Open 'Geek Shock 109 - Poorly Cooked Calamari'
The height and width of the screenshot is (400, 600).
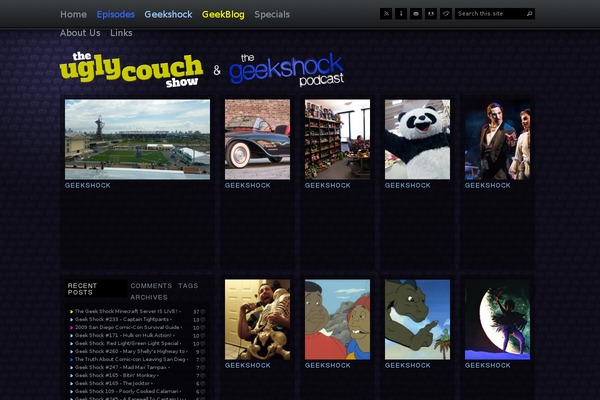[x=127, y=392]
